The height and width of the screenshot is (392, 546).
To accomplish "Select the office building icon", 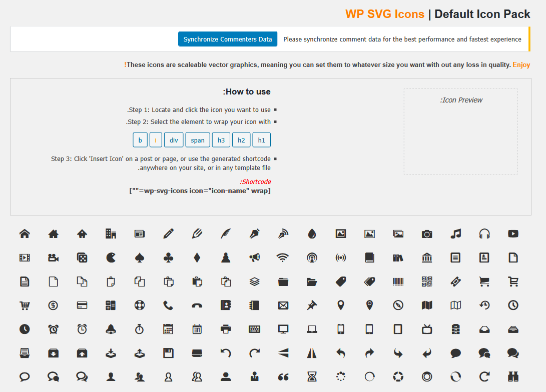I will pos(111,233).
